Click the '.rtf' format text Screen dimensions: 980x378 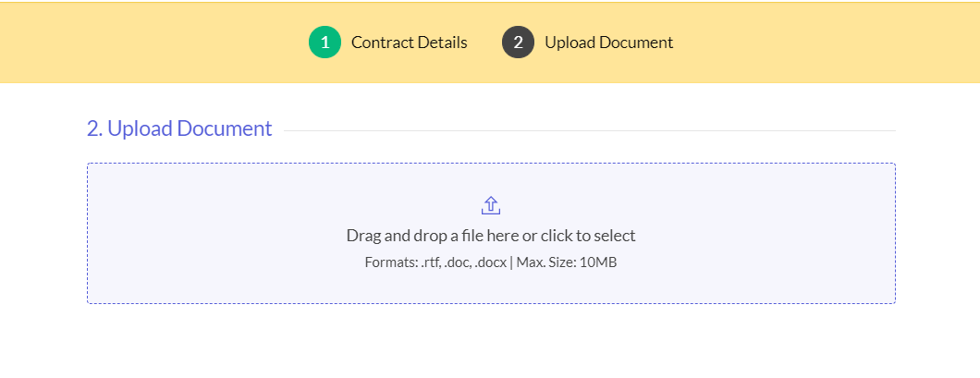coord(431,262)
